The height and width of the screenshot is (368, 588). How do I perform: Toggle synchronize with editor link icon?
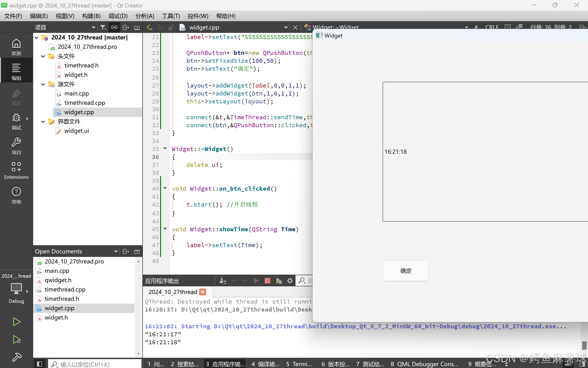click(x=114, y=28)
